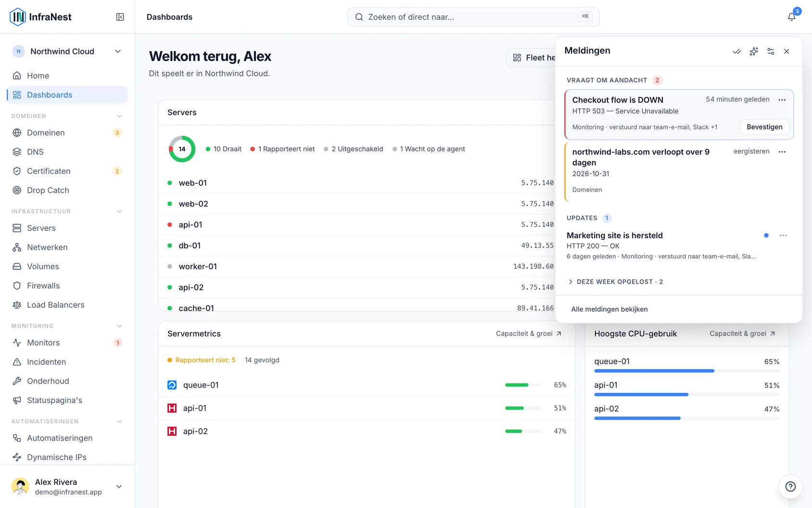Viewport: 812px width, 508px height.
Task: Collapse the Monitoring sidebar group
Action: (120, 326)
